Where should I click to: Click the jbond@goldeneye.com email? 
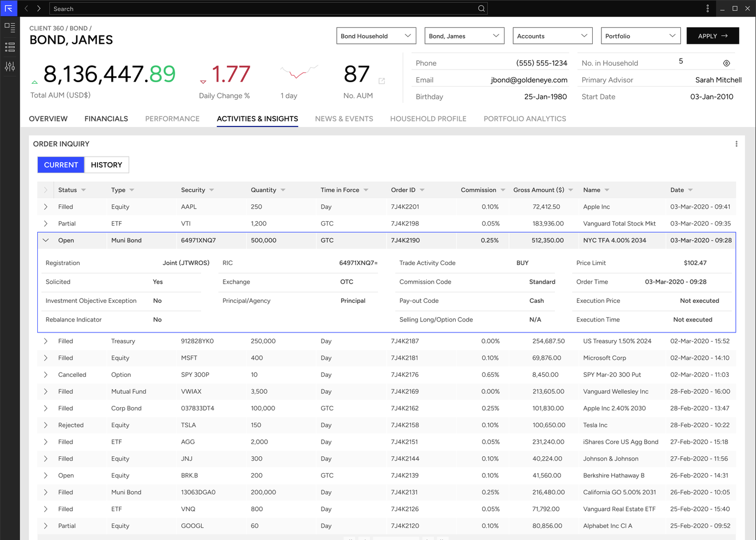tap(529, 80)
